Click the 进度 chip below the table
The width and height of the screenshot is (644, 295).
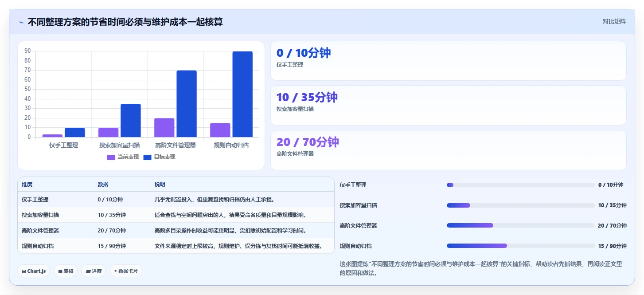coord(94,271)
